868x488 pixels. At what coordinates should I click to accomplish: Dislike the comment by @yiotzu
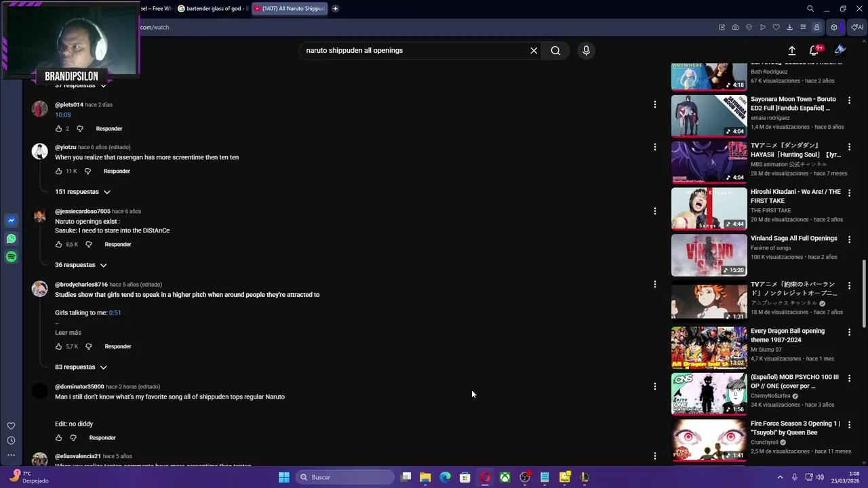87,171
